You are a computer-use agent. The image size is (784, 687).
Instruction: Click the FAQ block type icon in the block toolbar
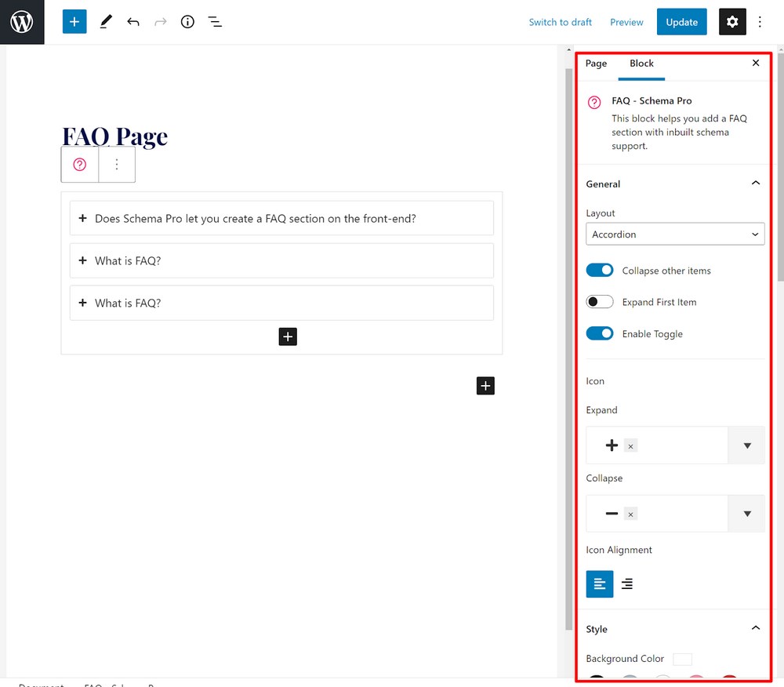coord(79,165)
